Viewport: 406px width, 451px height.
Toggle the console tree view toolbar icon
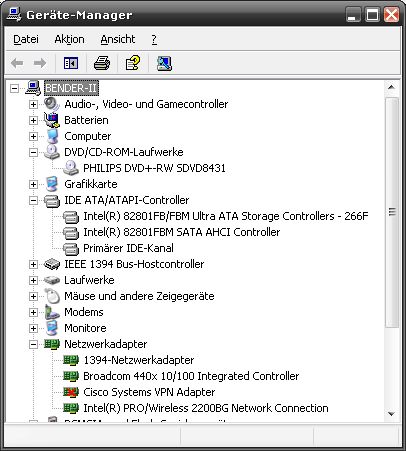[71, 63]
